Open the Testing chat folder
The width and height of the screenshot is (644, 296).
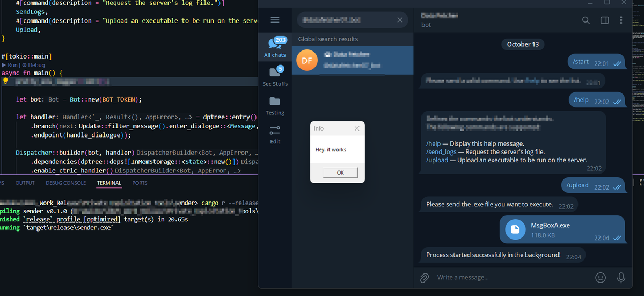coord(275,105)
